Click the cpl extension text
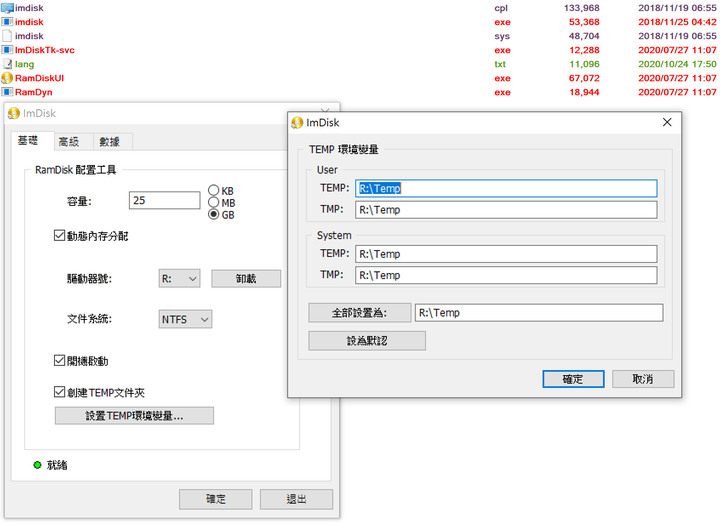 (x=501, y=8)
